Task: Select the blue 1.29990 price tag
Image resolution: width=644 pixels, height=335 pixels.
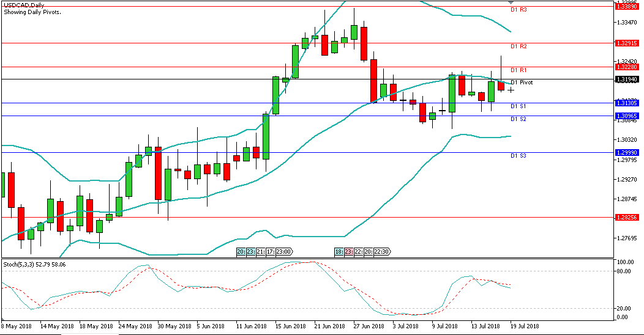Action: tap(627, 152)
